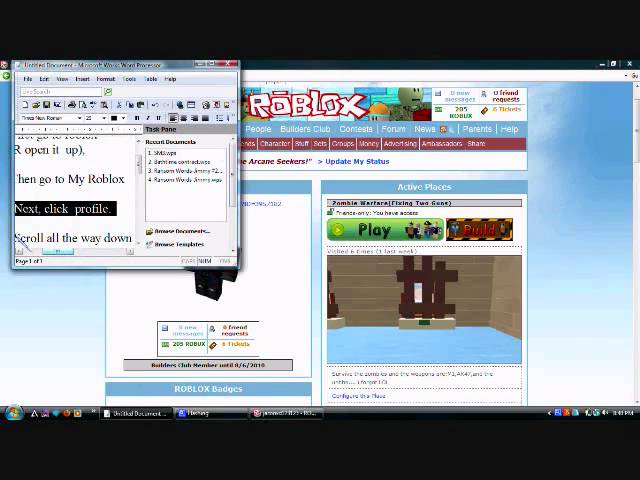Open File menu in Works
Screen dimensions: 640x480
27,79
